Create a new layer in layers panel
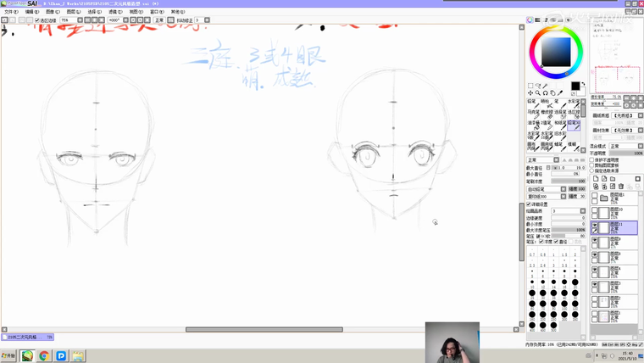This screenshot has width=644, height=363. tap(596, 179)
